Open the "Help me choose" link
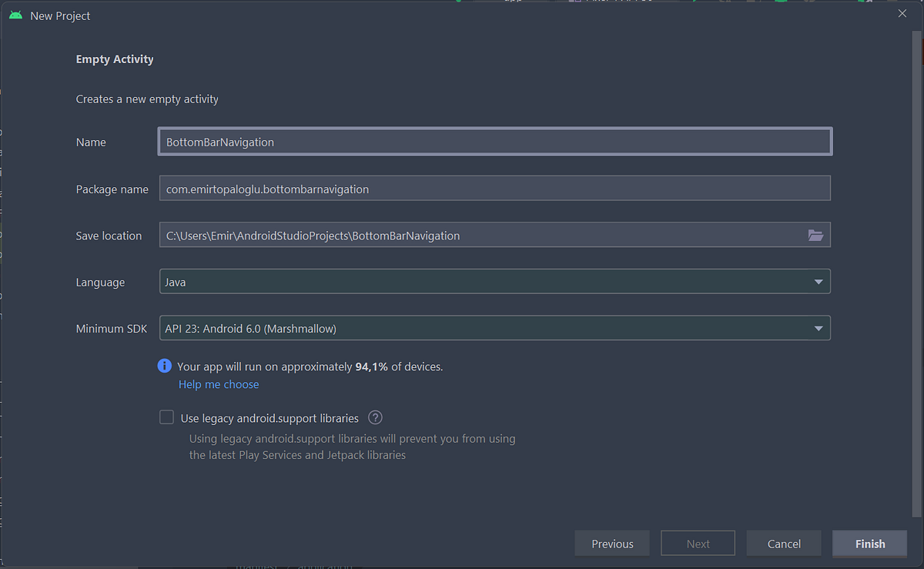The image size is (924, 569). coord(219,384)
